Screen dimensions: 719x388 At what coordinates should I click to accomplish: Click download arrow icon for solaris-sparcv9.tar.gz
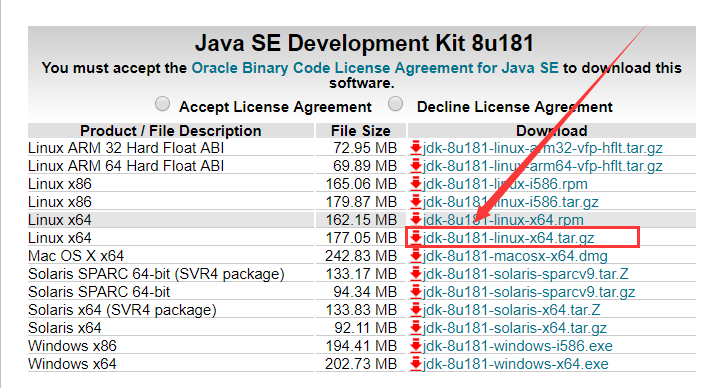(x=416, y=291)
